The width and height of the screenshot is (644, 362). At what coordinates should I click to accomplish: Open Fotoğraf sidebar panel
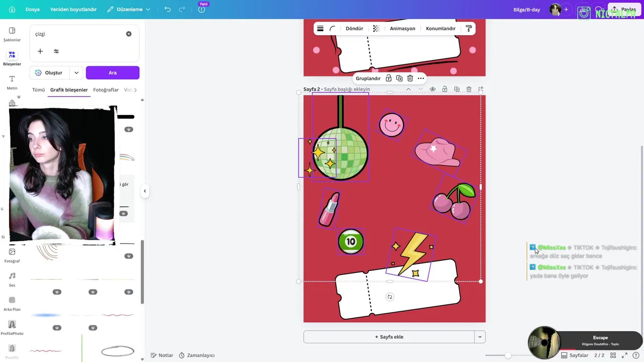(12, 255)
